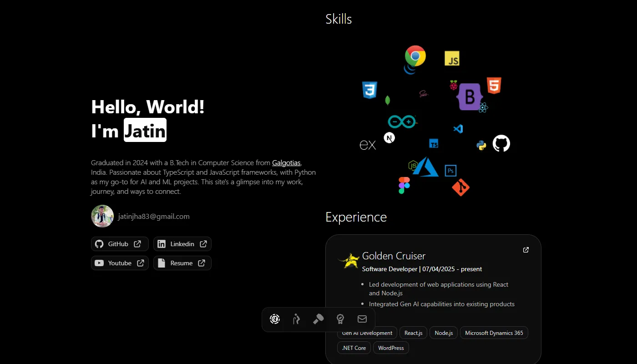Click the Microsoft Dynamics 365 tag
This screenshot has height=364, width=637.
(x=494, y=333)
